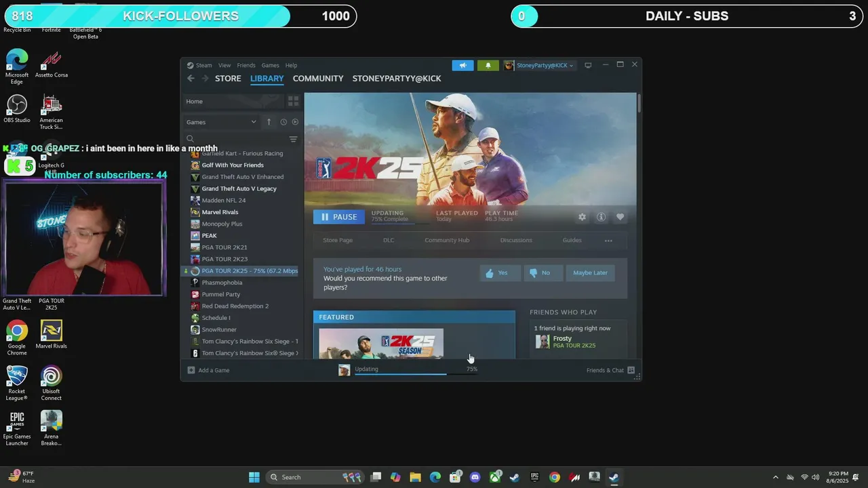
Task: Toggle Steam library grid collections view
Action: pyautogui.click(x=293, y=101)
